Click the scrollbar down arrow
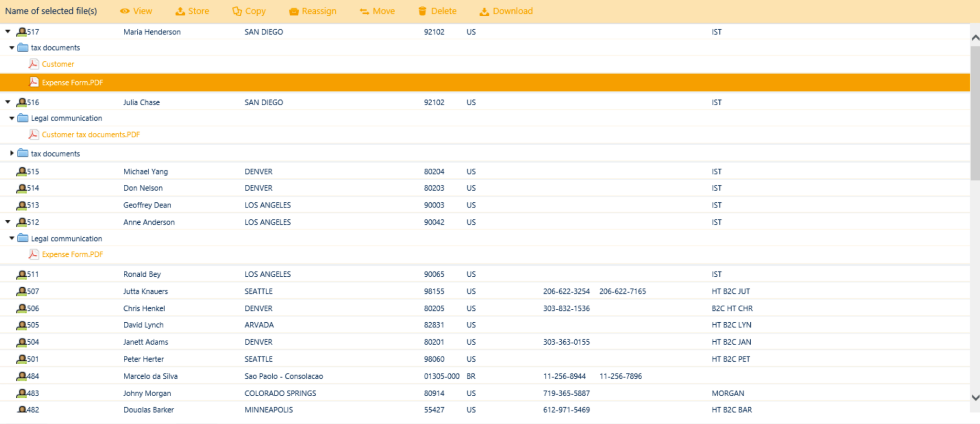 975,397
